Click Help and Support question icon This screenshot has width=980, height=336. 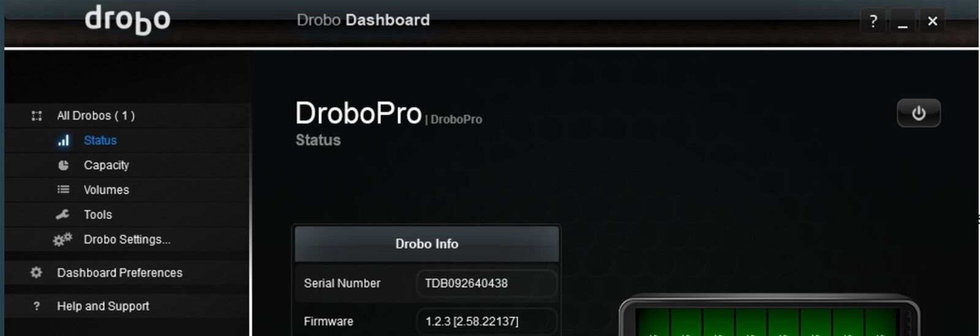[x=37, y=306]
